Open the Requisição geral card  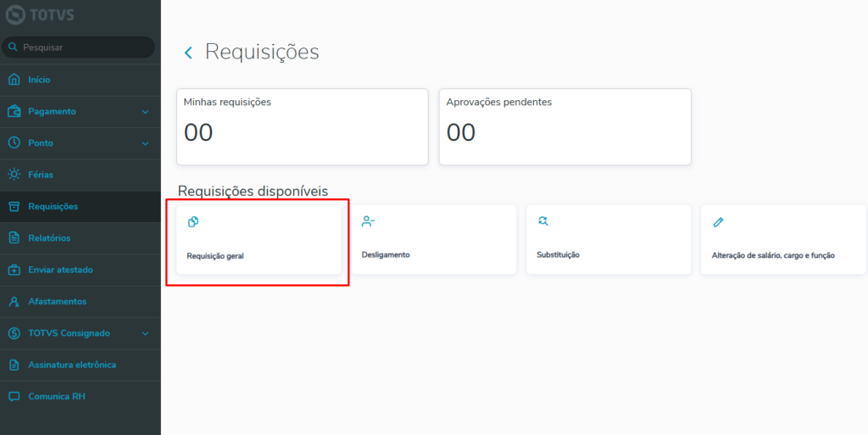pyautogui.click(x=258, y=239)
